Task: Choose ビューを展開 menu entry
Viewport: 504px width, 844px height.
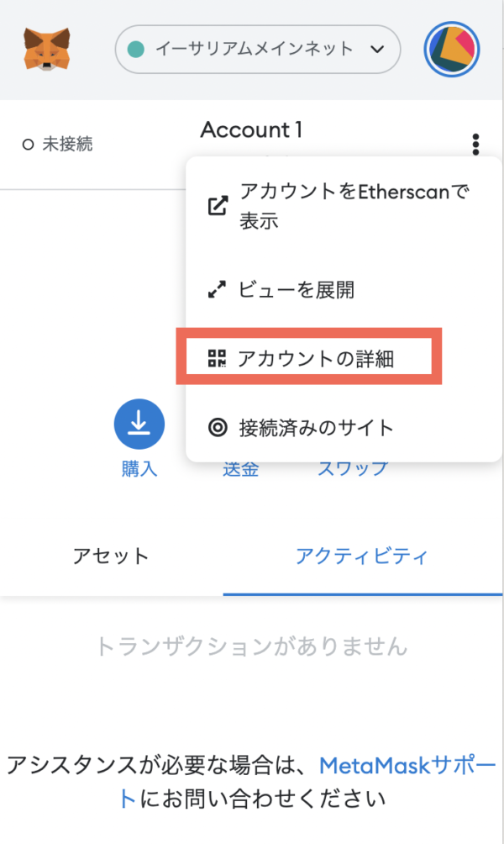Action: (x=344, y=289)
